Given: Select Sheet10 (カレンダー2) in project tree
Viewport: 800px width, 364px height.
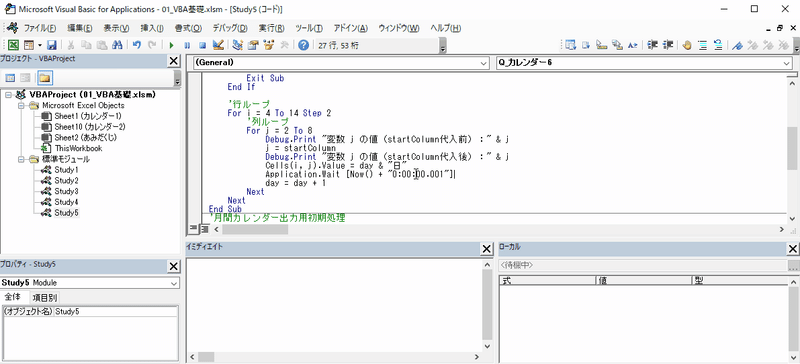Looking at the screenshot, I should [90, 127].
